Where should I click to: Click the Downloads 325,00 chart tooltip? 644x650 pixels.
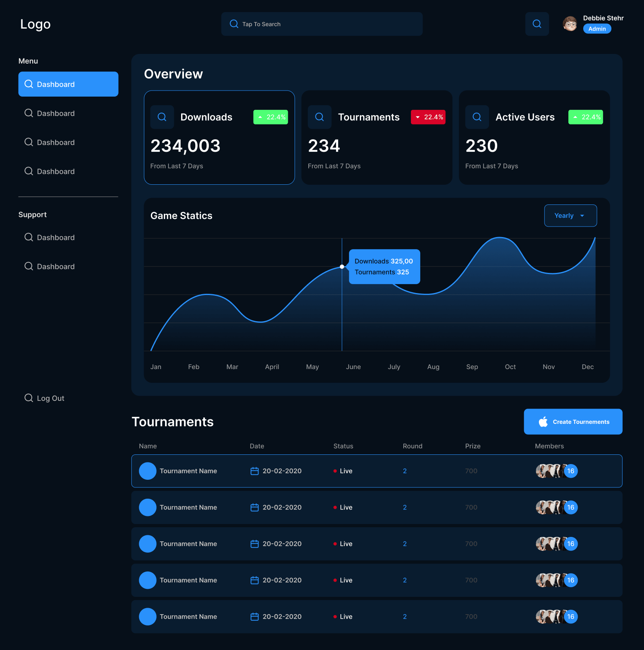pos(384,266)
